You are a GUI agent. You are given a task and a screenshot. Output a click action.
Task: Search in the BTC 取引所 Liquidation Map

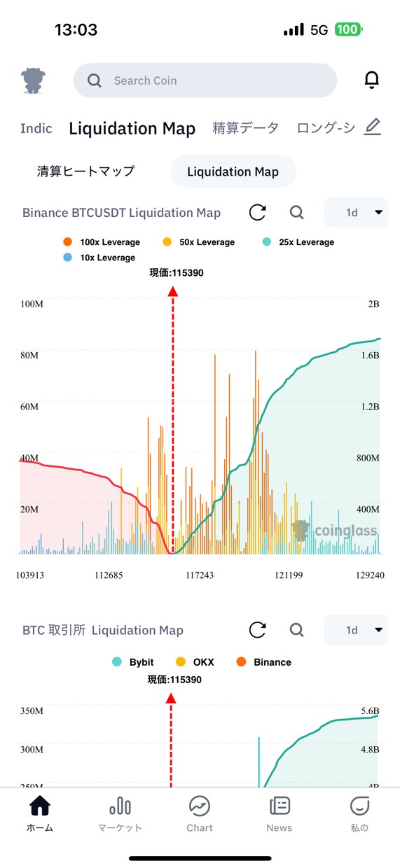tap(297, 629)
